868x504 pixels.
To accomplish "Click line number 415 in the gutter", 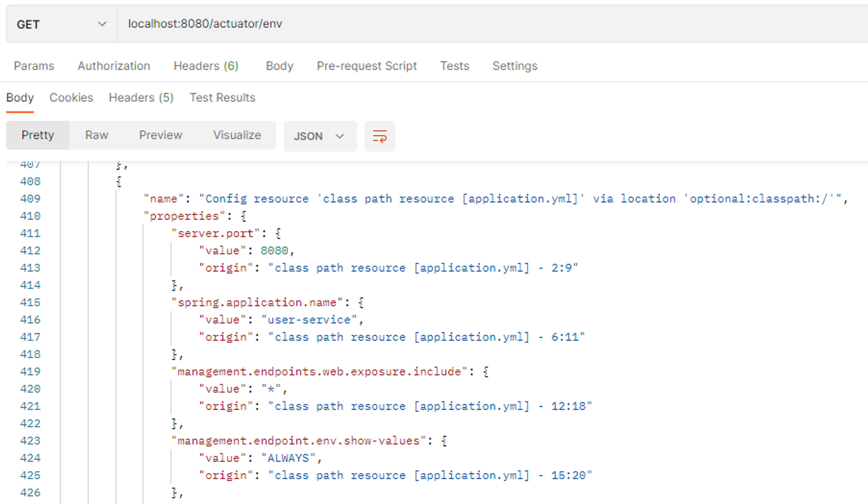I will point(30,303).
